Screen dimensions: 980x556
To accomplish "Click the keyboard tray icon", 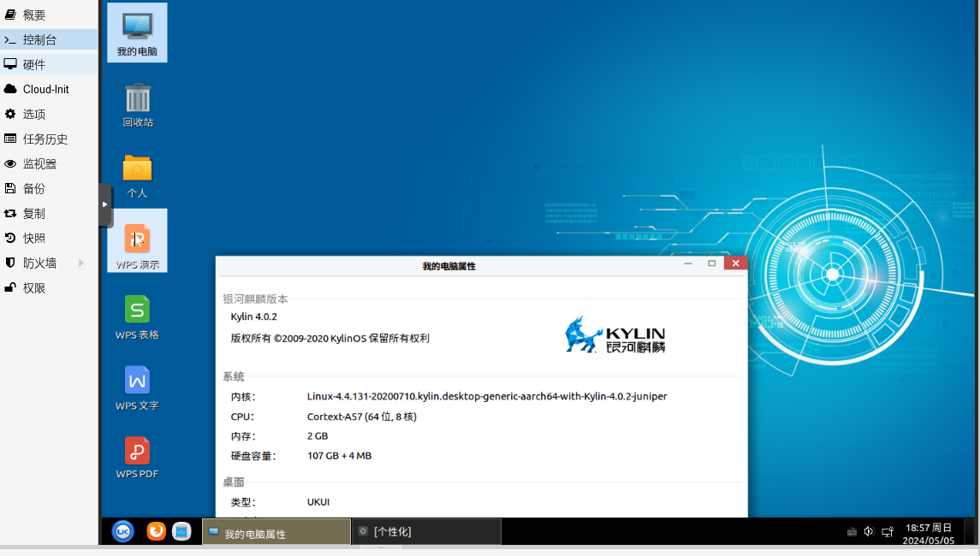I will point(852,532).
